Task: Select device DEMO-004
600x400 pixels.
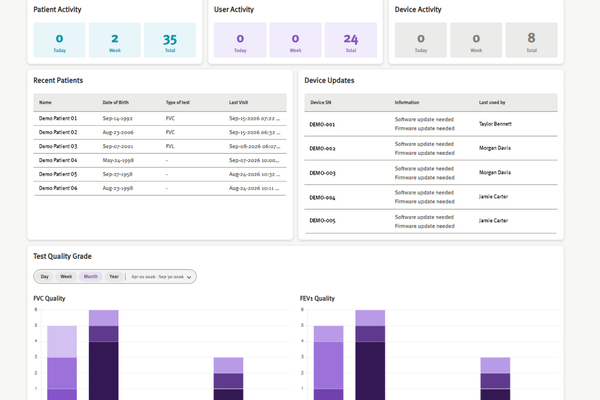Action: [x=322, y=198]
